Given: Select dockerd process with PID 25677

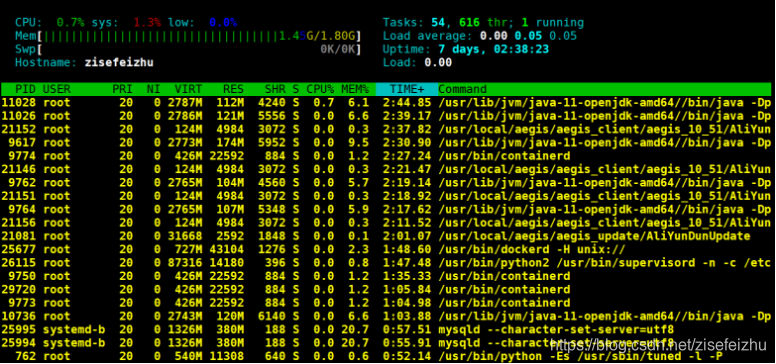Looking at the screenshot, I should 386,249.
